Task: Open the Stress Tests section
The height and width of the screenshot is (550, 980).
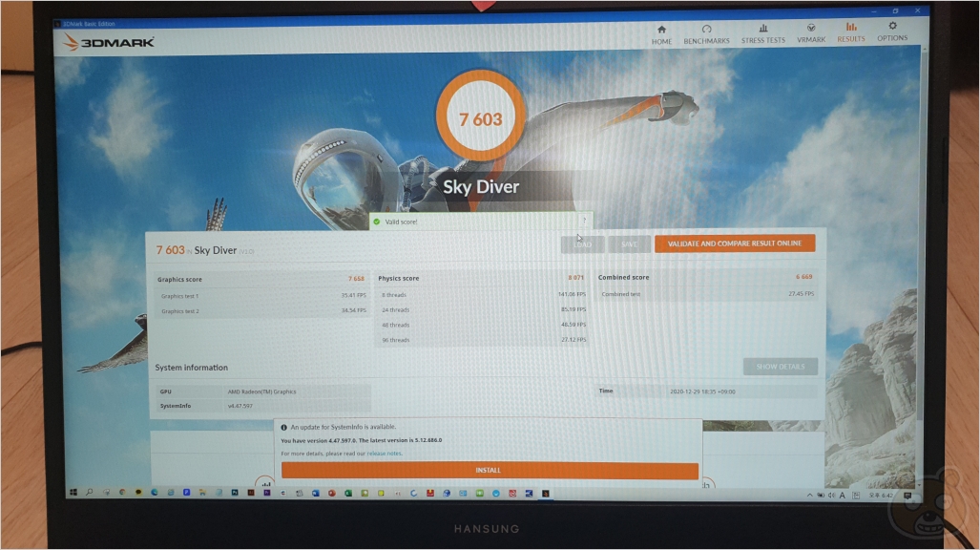Action: coord(763,34)
